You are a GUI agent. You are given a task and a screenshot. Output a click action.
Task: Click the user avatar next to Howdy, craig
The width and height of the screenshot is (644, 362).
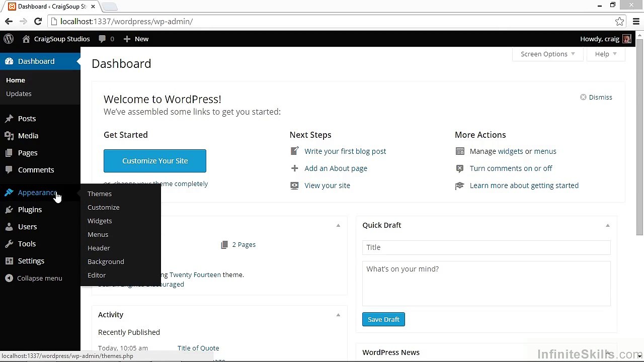[626, 39]
